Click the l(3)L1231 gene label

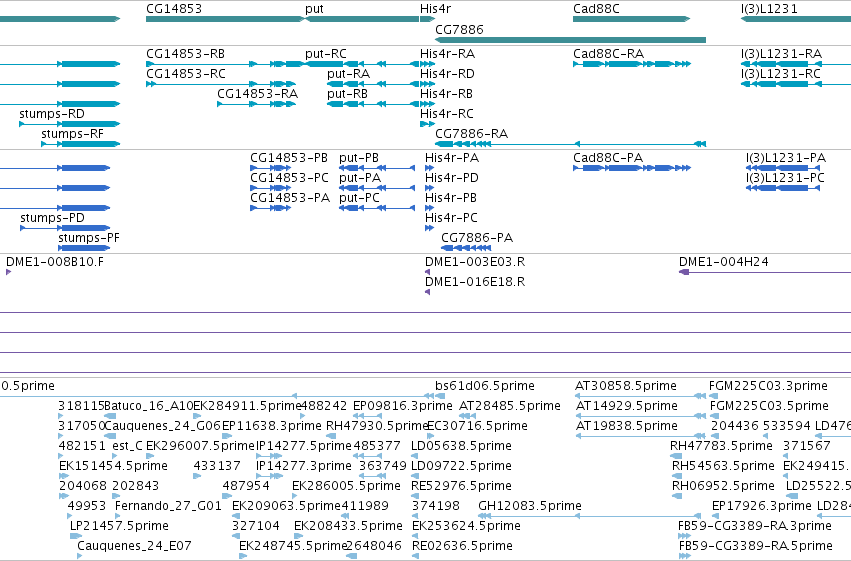coord(769,9)
